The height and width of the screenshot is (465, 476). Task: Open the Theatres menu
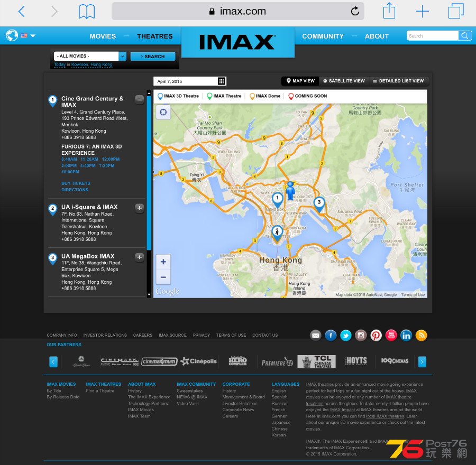click(x=154, y=36)
